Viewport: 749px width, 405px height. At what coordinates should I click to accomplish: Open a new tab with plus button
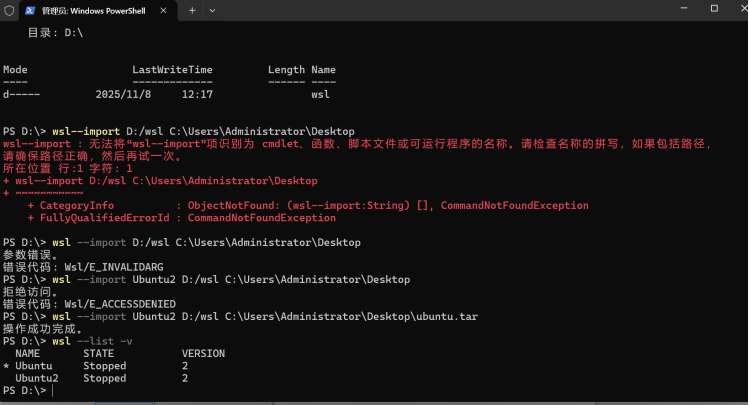click(192, 11)
